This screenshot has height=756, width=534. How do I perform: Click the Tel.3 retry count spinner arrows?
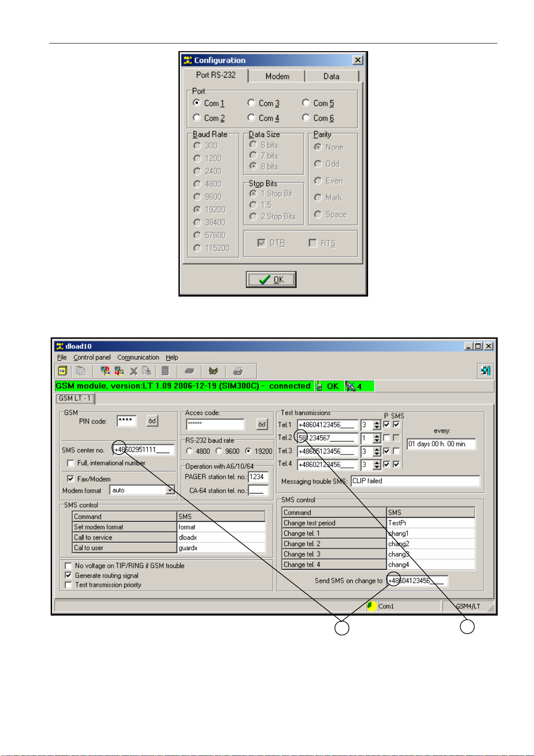click(377, 451)
